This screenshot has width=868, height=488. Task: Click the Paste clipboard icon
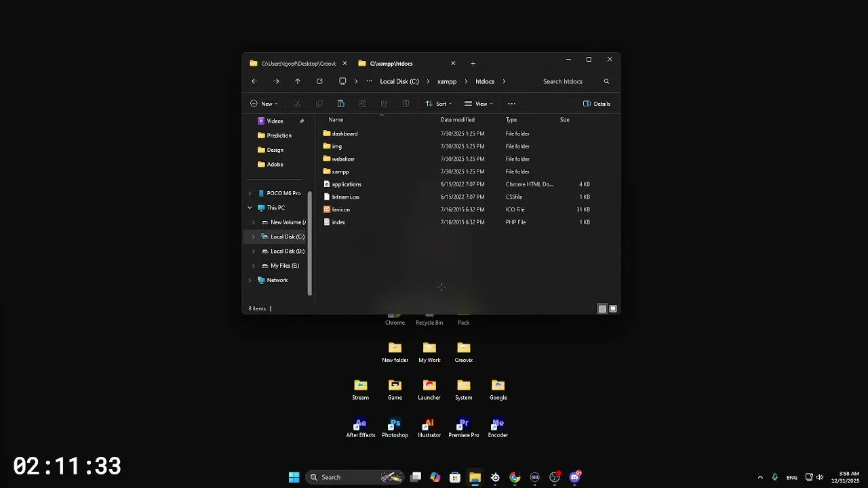340,104
